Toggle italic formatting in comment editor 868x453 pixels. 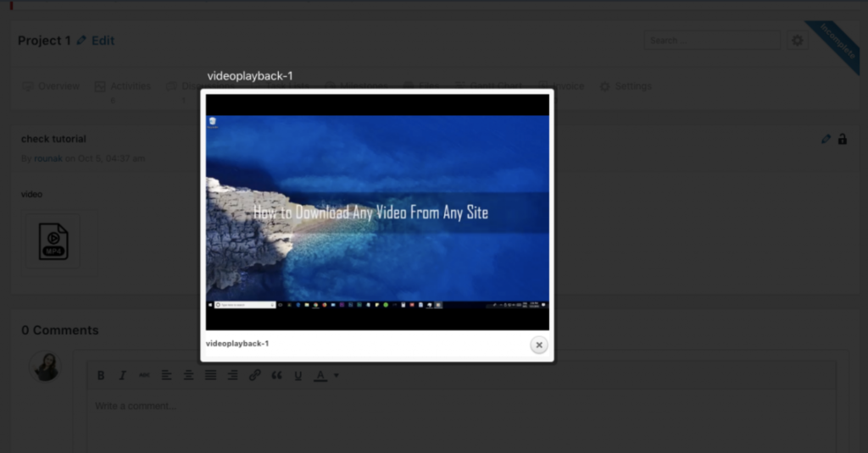122,376
